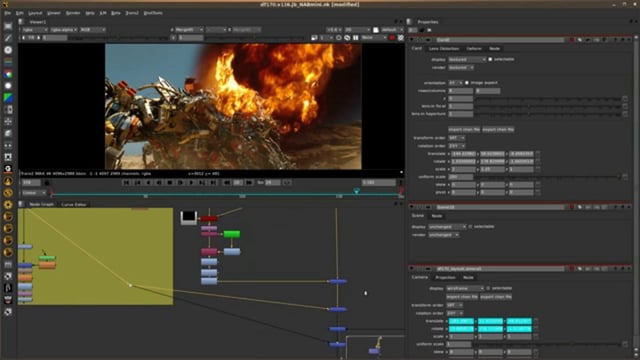Open the File menu

(x=8, y=13)
